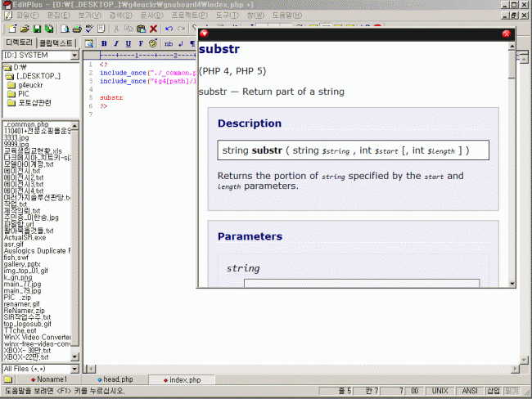Viewport: 532px width, 399px height.
Task: Open the [D:] SYSTEM drive dropdown
Action: point(74,56)
